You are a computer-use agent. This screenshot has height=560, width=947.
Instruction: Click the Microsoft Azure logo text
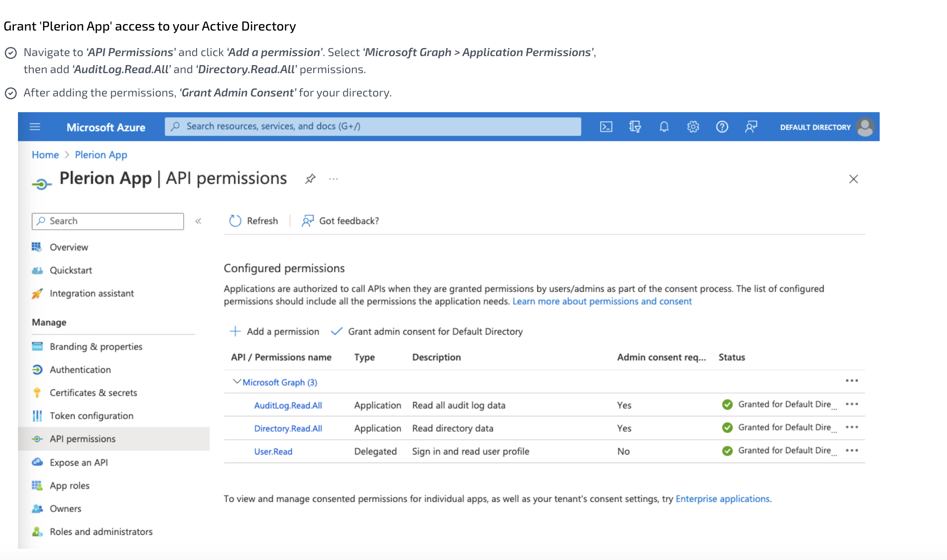click(106, 127)
